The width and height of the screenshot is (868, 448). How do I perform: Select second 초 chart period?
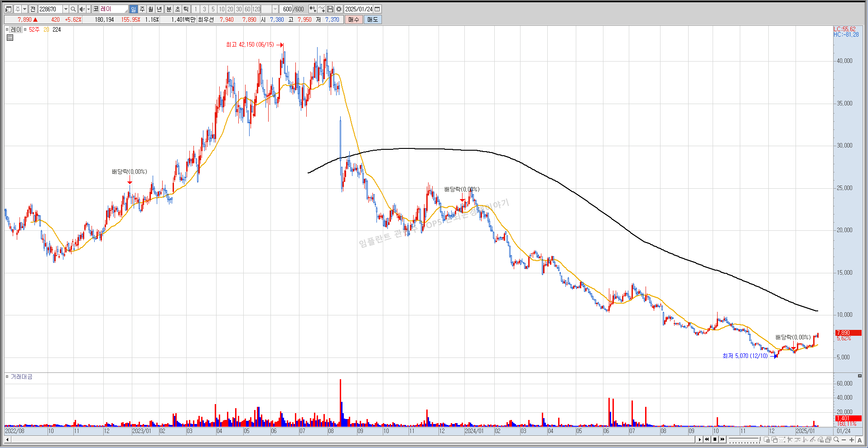(x=178, y=9)
